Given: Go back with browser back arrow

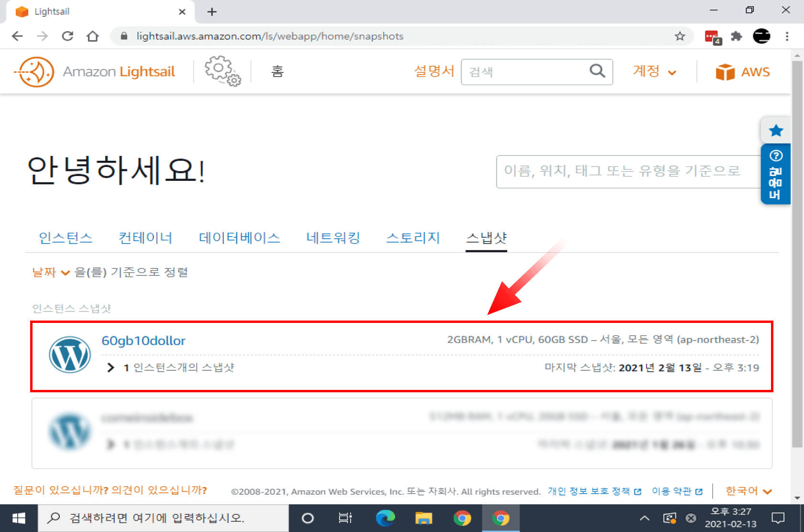Looking at the screenshot, I should 17,36.
